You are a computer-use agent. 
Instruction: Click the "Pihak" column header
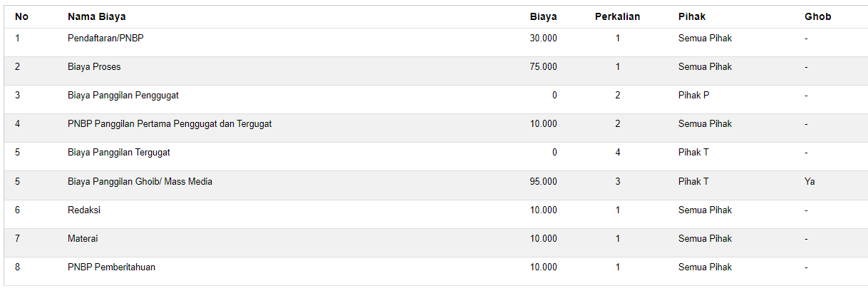pyautogui.click(x=691, y=16)
